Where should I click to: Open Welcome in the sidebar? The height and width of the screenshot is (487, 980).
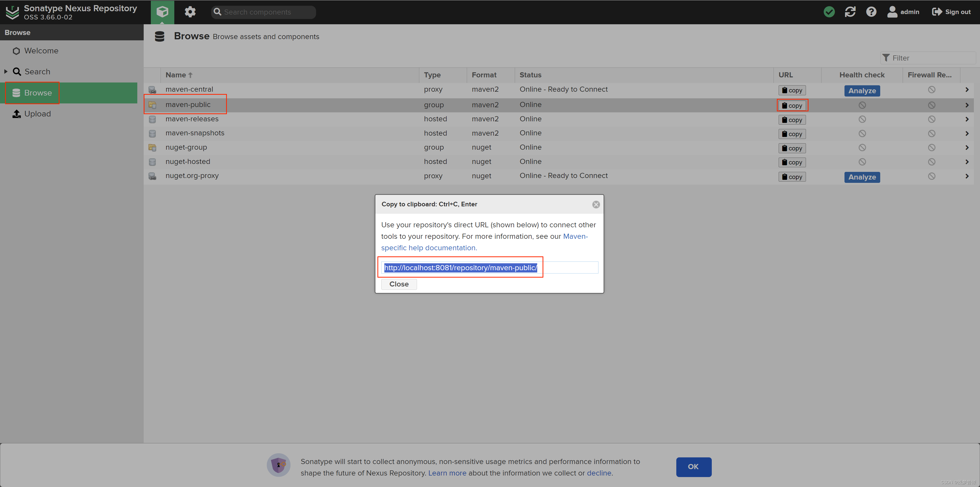click(41, 51)
